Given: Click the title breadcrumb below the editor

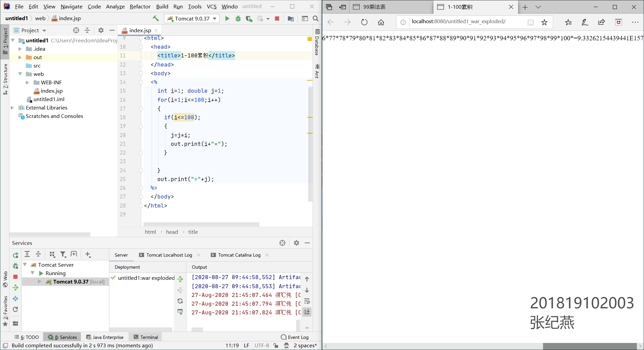Looking at the screenshot, I should (193, 232).
